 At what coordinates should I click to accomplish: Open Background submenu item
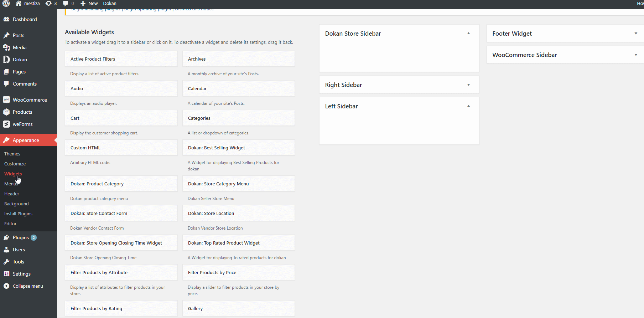pos(16,204)
